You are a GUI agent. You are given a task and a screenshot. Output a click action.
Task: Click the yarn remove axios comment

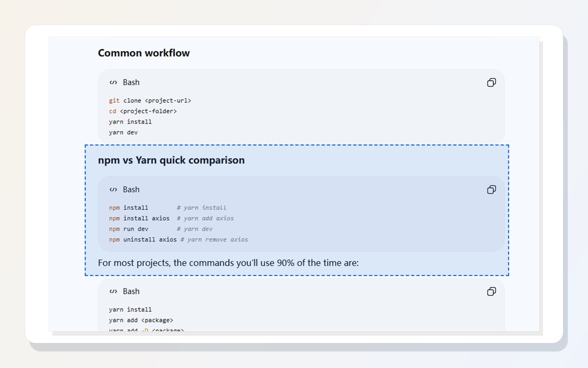(x=214, y=239)
